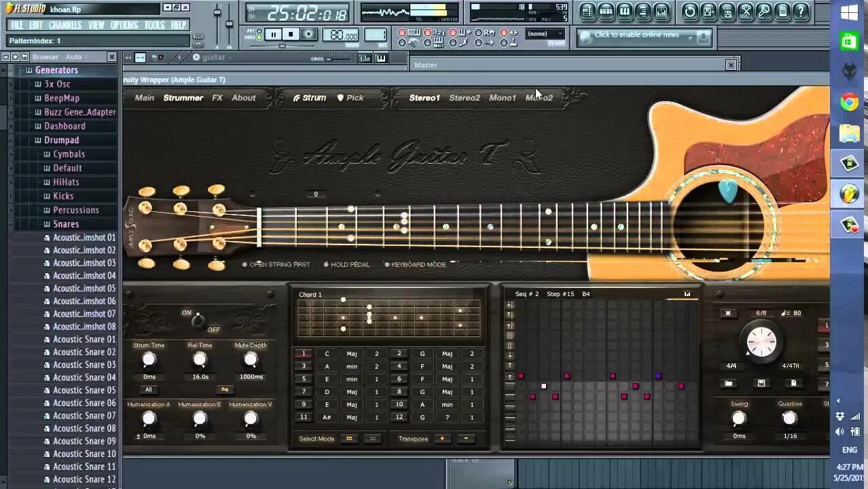The width and height of the screenshot is (868, 489).
Task: Open the OPTIONS menu
Action: [124, 25]
